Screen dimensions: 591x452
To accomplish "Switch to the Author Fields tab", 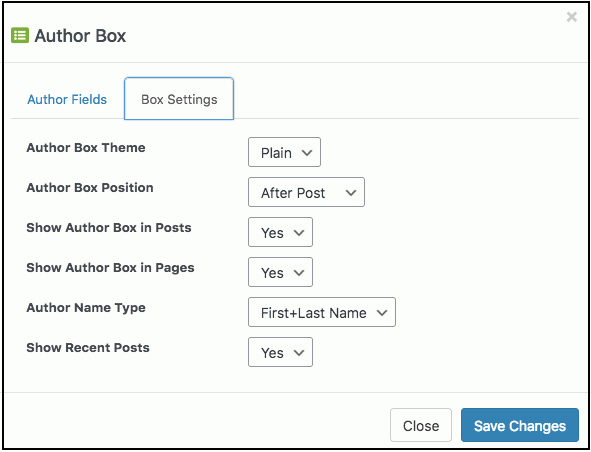I will 67,100.
